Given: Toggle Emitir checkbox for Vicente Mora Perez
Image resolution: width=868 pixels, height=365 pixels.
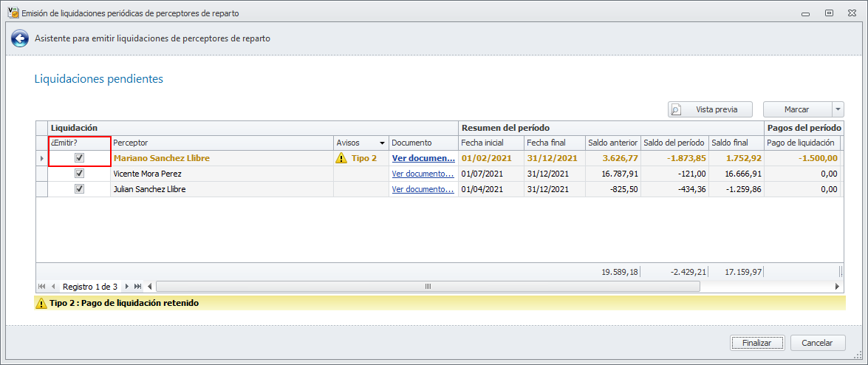Looking at the screenshot, I should coord(79,174).
